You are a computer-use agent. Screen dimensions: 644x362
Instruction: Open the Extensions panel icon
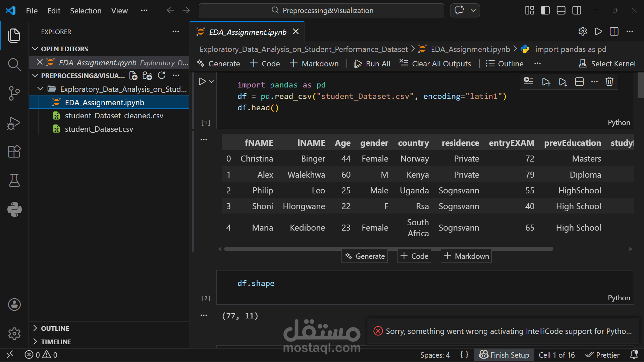[14, 152]
